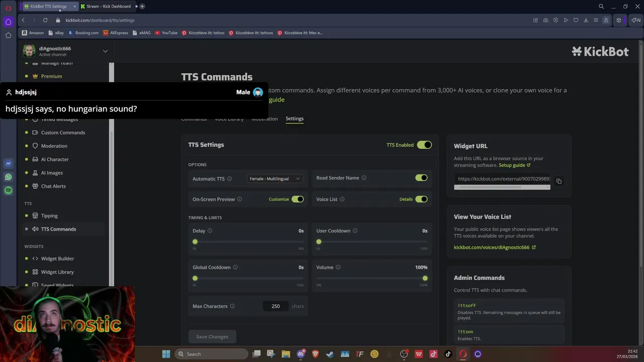Click the Max Characters info icon
Screen dimensions: 644x362
232,306
